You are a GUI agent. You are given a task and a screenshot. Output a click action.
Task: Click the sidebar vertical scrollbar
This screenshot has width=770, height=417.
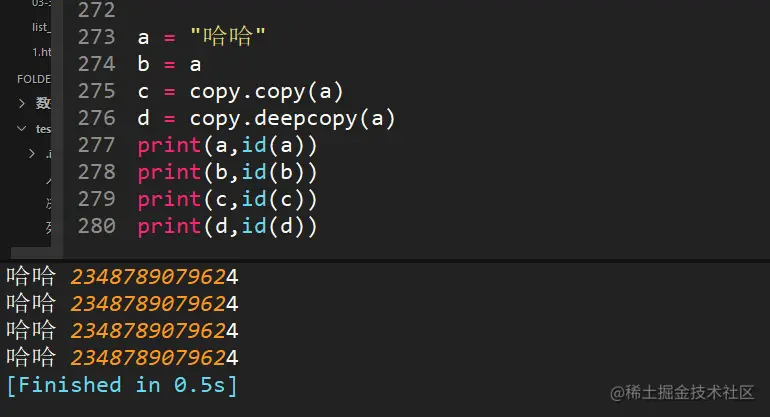[57, 123]
